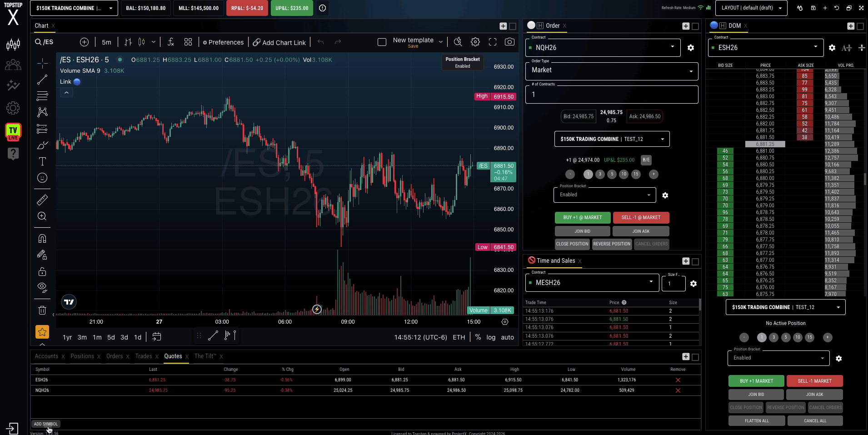Open the TV Live sidebar icon
The width and height of the screenshot is (868, 435).
click(13, 132)
